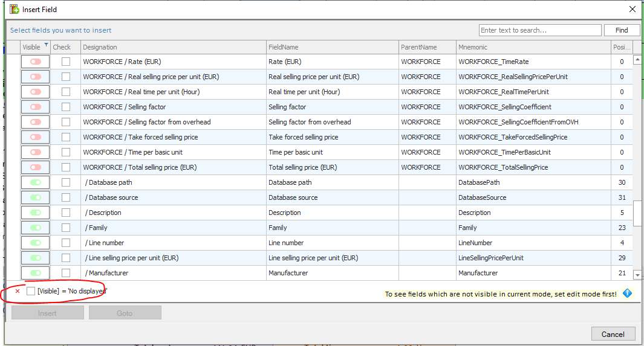Check the WORKFORCE / Selling factor checkbox
Screen dimensions: 644x346
pos(65,107)
